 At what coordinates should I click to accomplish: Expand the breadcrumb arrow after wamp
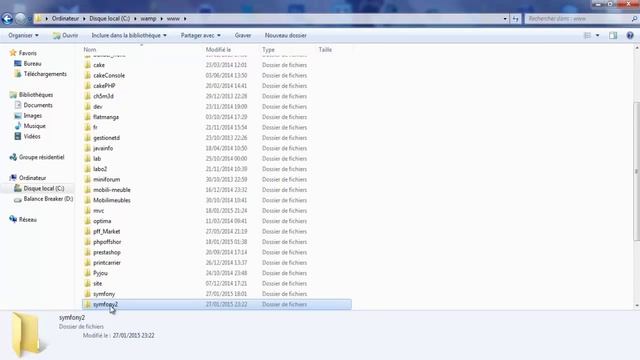pyautogui.click(x=161, y=19)
